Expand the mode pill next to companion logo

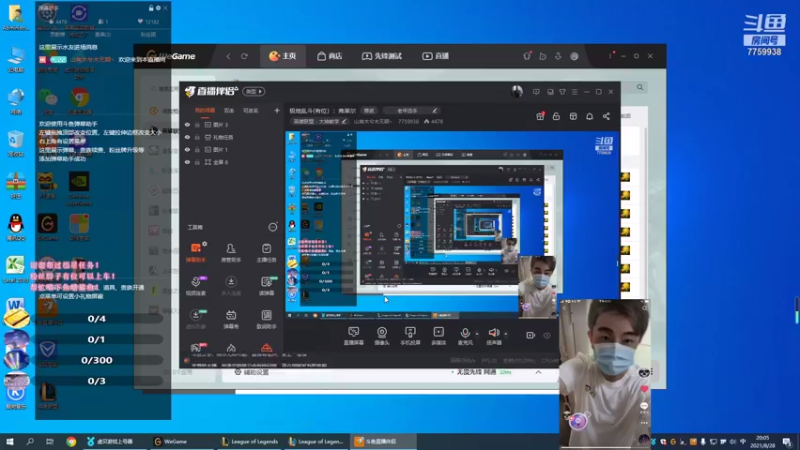[254, 91]
